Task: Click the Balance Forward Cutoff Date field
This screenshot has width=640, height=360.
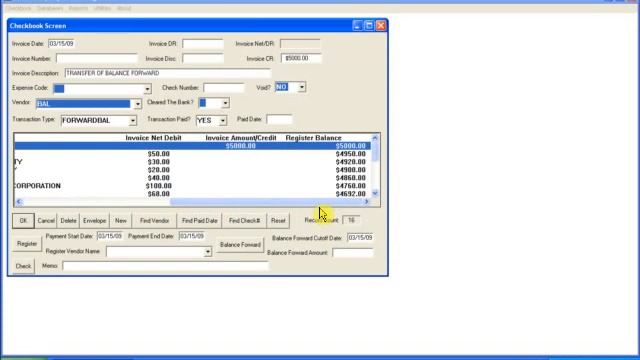Action: (360, 238)
